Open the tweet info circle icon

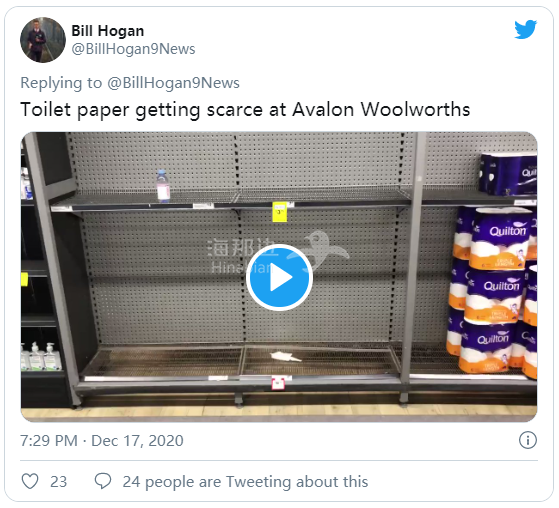point(528,440)
